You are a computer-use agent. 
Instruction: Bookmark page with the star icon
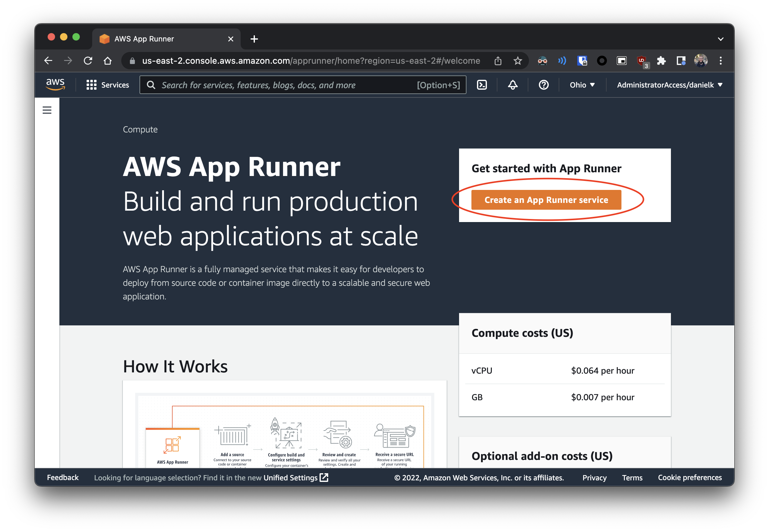(517, 61)
